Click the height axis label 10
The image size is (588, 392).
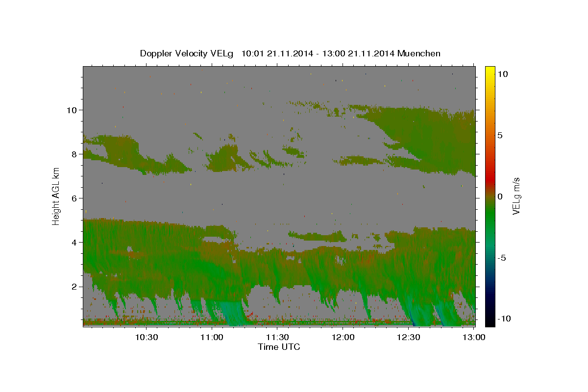[72, 110]
